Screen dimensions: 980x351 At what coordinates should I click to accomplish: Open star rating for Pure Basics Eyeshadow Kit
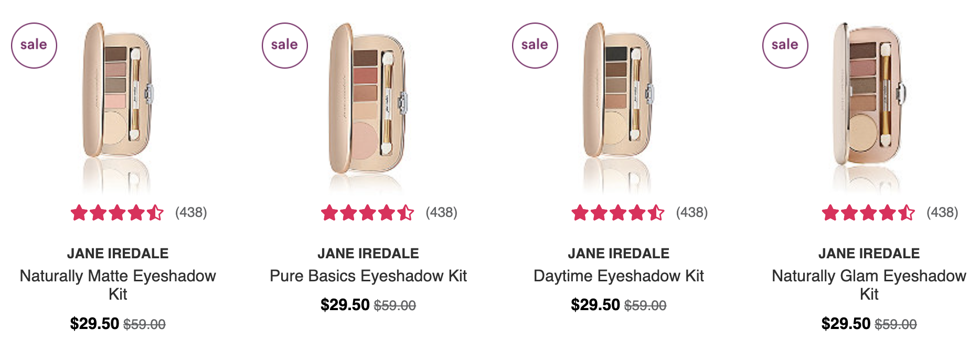pos(367,213)
